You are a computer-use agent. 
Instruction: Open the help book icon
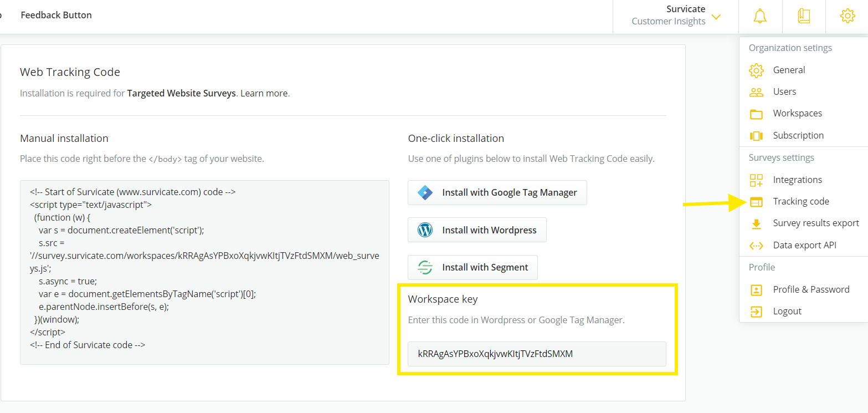804,16
